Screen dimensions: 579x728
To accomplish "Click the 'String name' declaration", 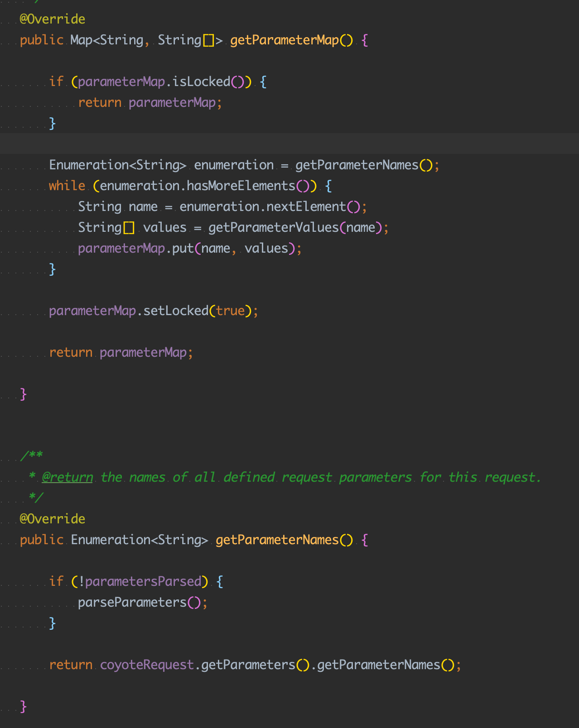I will pyautogui.click(x=118, y=206).
